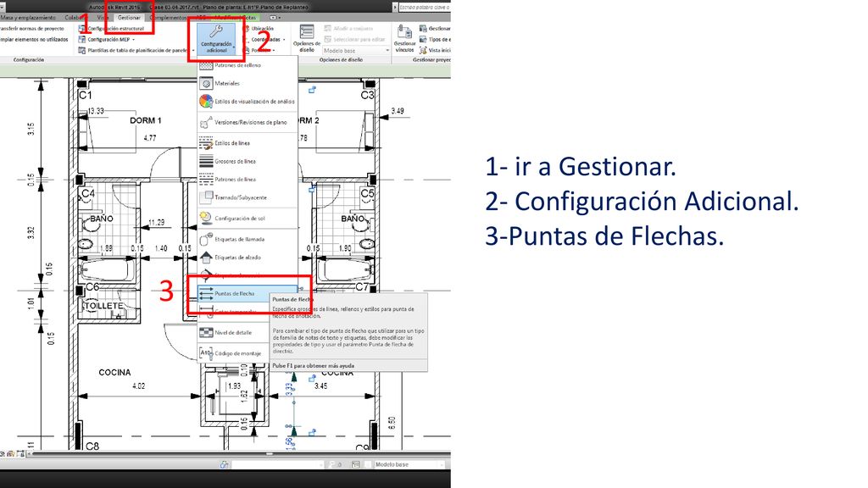This screenshot has height=488, width=868.
Task: Select Etiquetas de llamada entry
Action: 248,240
